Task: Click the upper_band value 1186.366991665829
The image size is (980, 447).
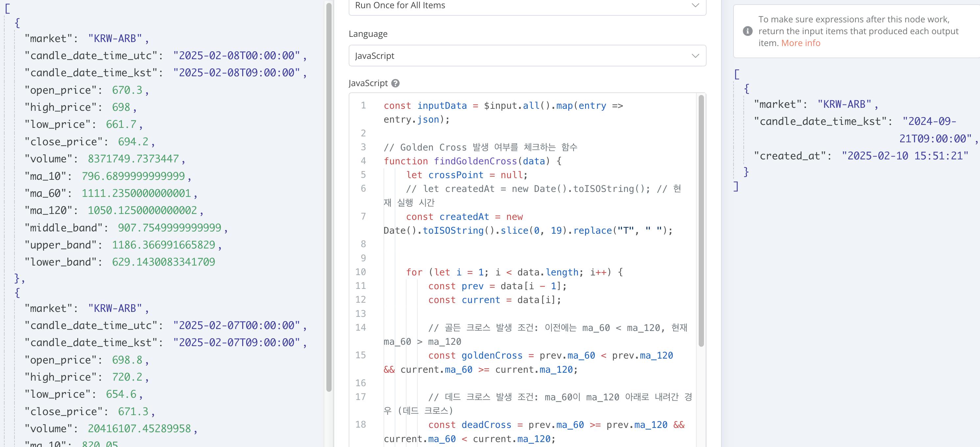Action: coord(163,245)
